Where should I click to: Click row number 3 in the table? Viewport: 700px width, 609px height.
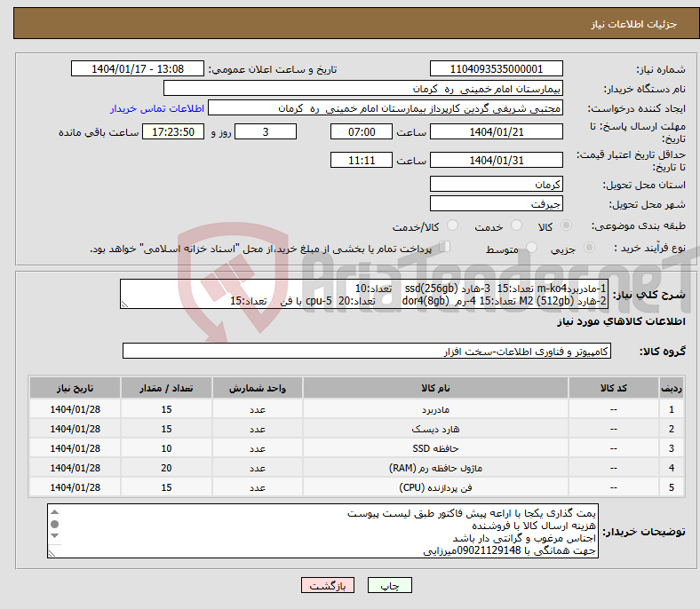coord(671,448)
